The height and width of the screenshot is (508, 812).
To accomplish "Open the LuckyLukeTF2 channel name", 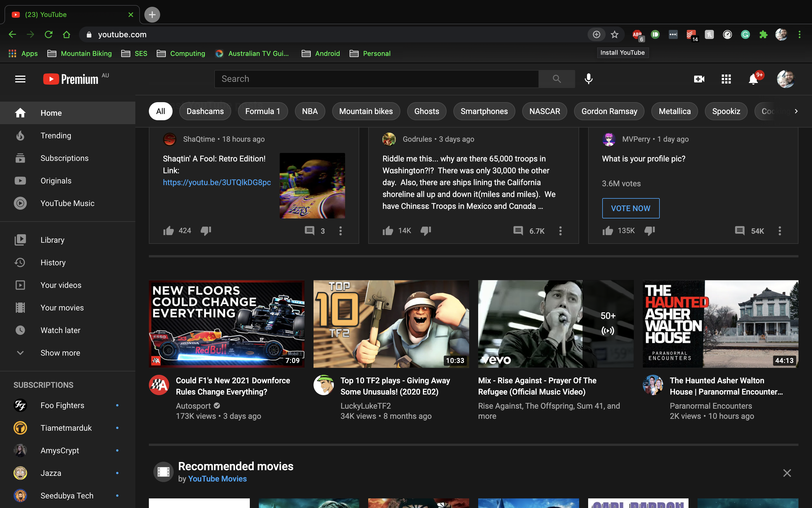I will (x=366, y=406).
